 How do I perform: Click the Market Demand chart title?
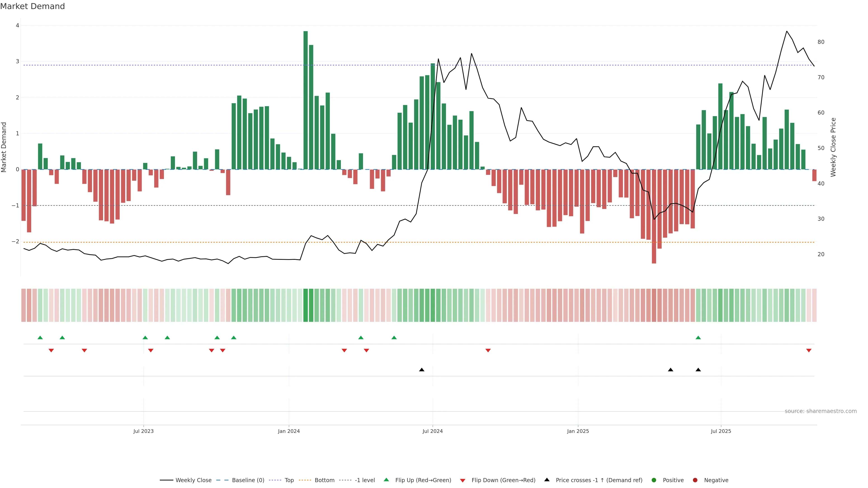pos(32,6)
